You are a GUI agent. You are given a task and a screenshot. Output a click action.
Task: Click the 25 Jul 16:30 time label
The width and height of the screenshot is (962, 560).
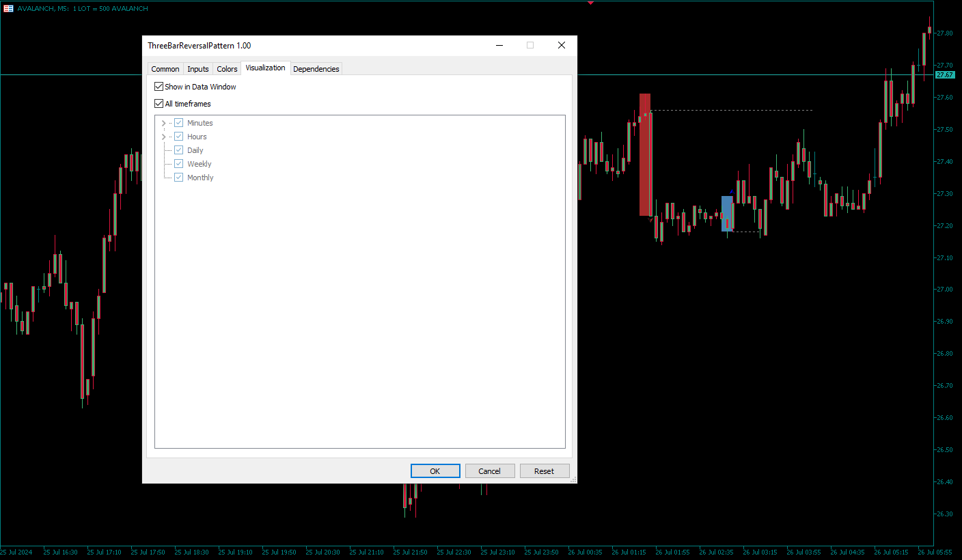click(60, 552)
